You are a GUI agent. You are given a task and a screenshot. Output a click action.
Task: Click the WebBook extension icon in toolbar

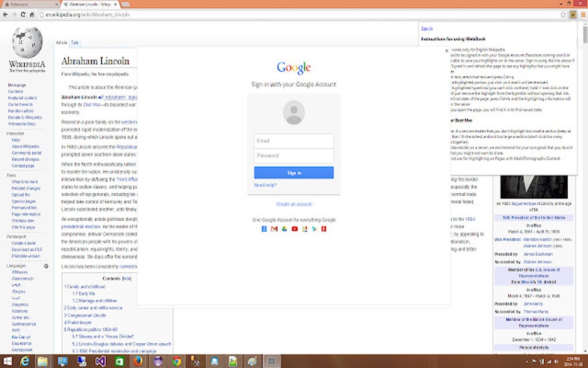pos(573,14)
